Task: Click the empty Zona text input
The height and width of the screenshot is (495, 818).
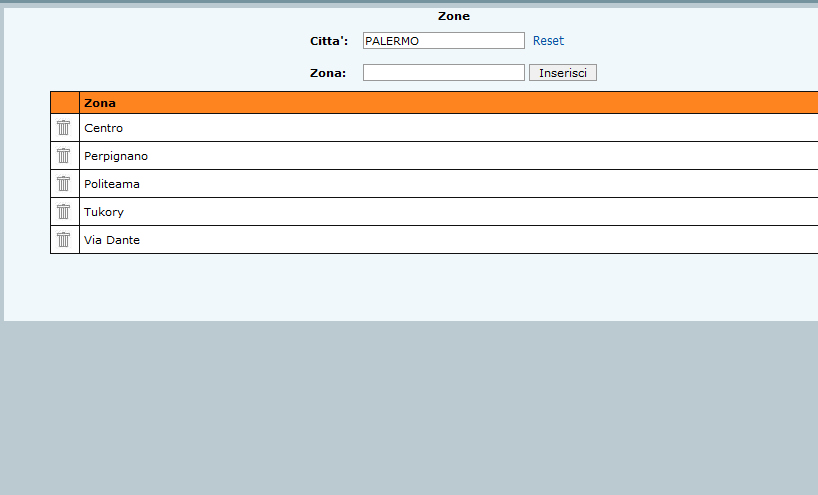Action: (x=443, y=73)
